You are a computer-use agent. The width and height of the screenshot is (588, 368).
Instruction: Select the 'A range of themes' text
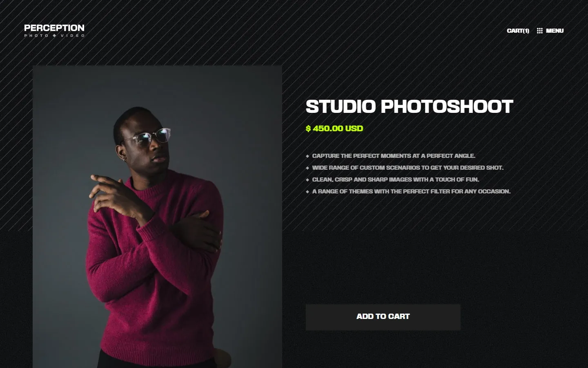pos(411,191)
